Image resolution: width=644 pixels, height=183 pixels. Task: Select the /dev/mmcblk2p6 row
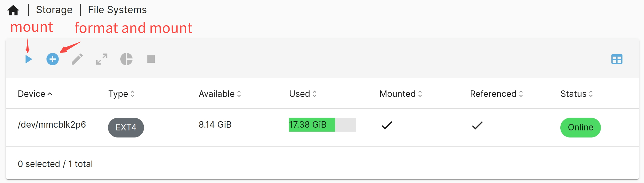52,125
